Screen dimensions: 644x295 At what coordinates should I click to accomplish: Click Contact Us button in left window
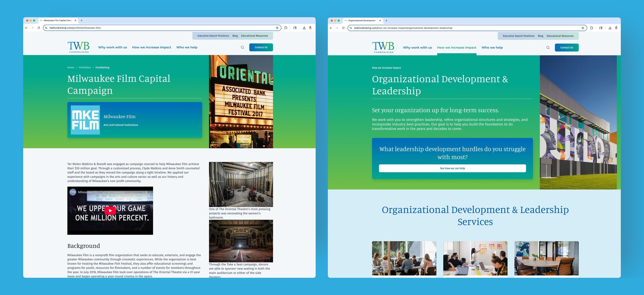pyautogui.click(x=261, y=47)
